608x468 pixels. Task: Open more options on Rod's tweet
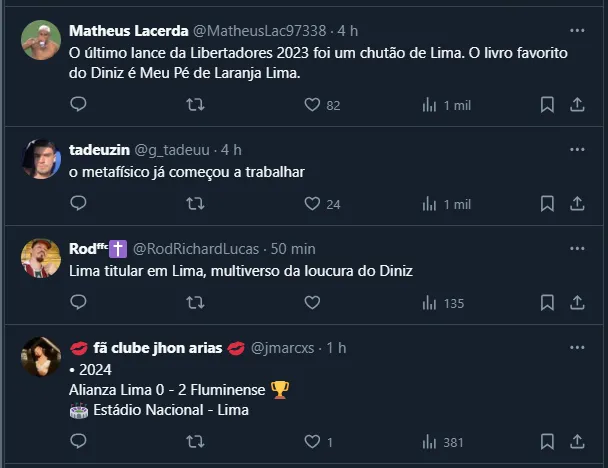pyautogui.click(x=577, y=248)
